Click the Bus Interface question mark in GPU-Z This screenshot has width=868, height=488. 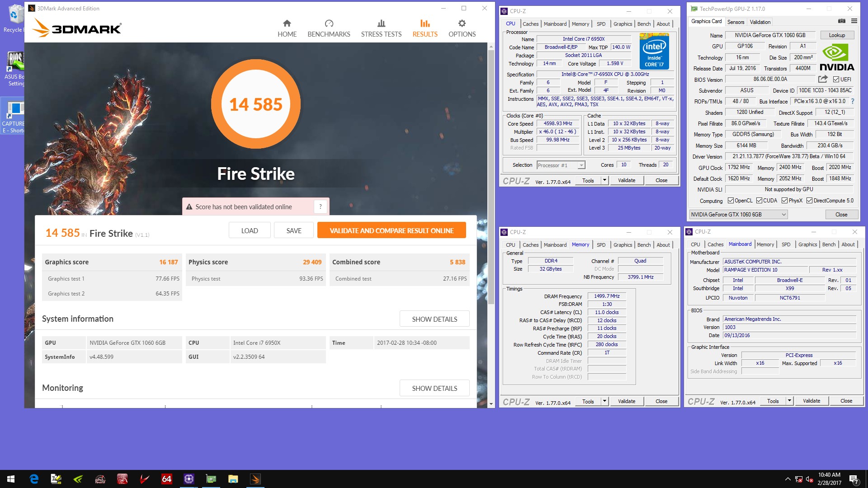point(853,101)
